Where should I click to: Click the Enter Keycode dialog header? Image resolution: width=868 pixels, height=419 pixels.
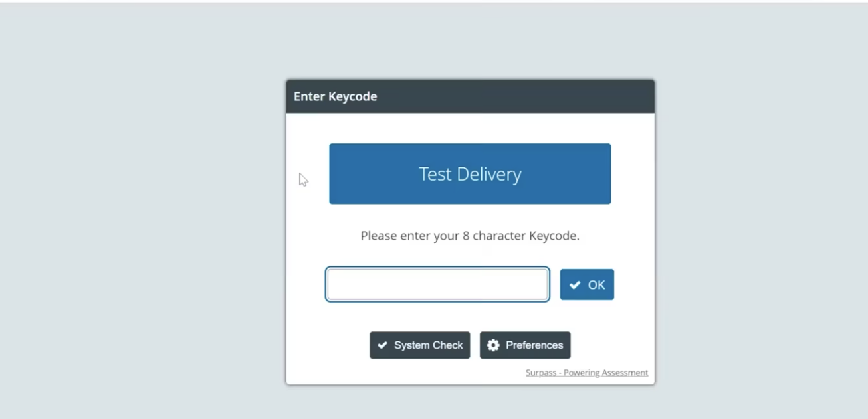pos(470,96)
